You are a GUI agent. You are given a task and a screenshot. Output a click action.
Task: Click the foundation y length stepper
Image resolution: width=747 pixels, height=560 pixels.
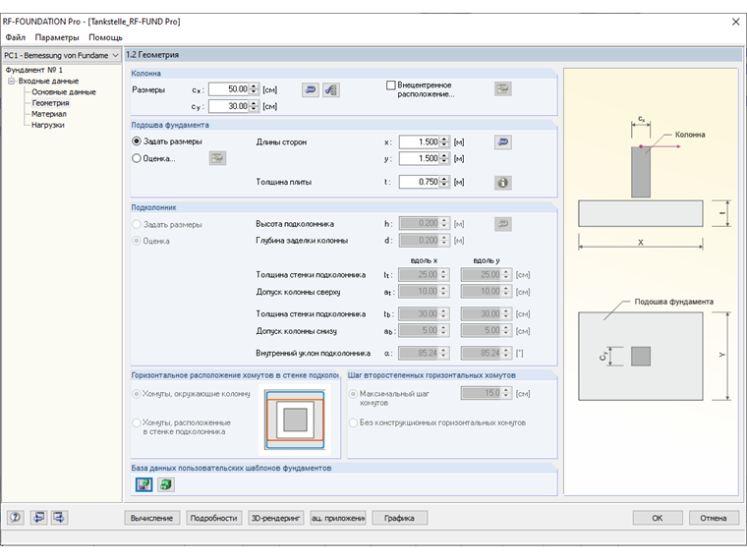click(444, 158)
